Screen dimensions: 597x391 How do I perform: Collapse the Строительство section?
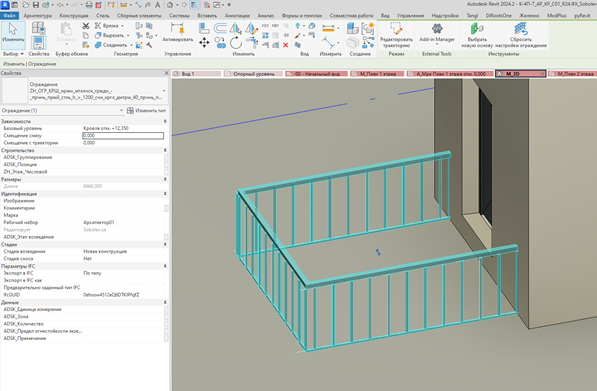[165, 150]
